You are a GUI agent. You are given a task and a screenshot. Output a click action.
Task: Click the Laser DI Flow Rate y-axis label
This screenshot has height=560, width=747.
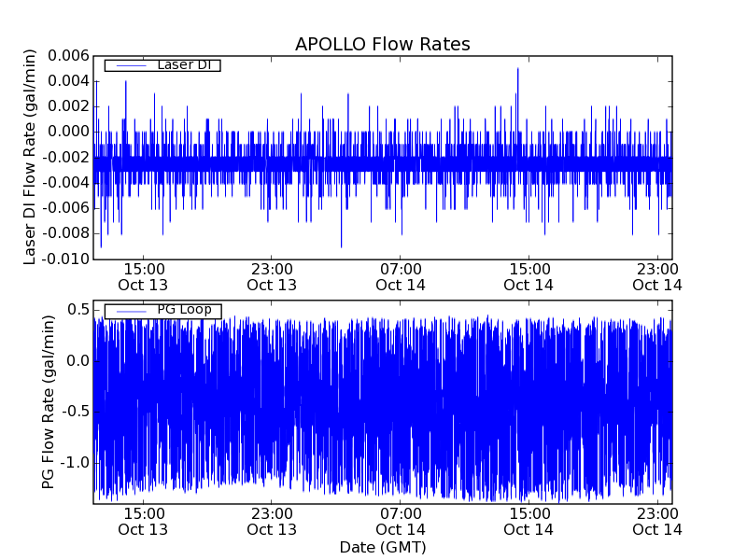pos(30,158)
